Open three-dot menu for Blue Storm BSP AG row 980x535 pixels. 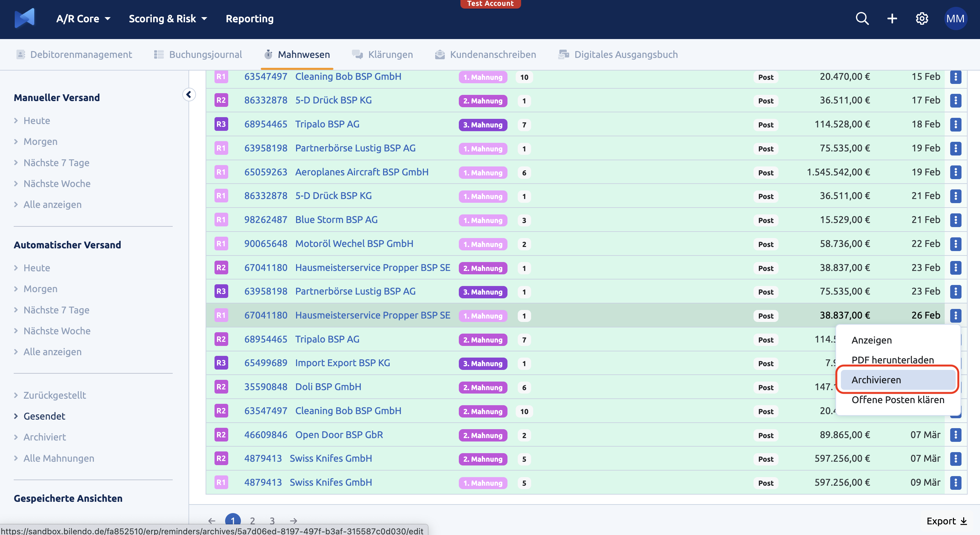[x=956, y=220]
